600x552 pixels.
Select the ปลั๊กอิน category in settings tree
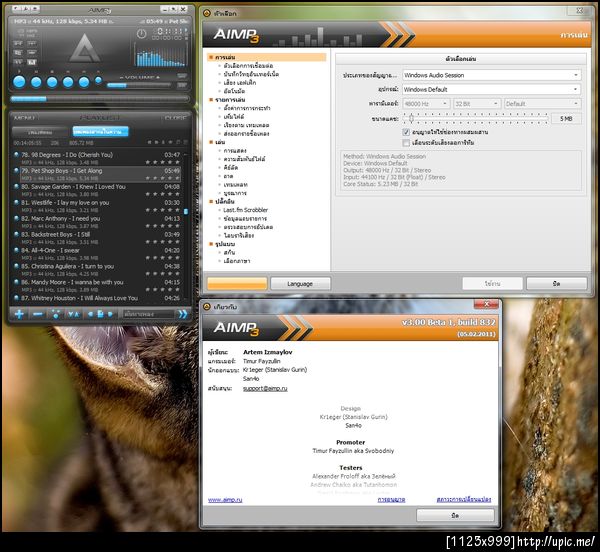[x=225, y=202]
